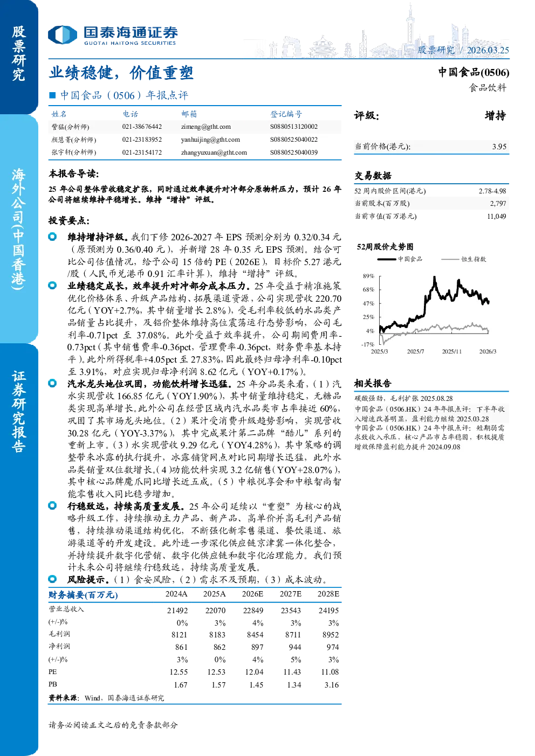Click the '2026E' column header
This screenshot has width=535, height=756.
(x=252, y=594)
